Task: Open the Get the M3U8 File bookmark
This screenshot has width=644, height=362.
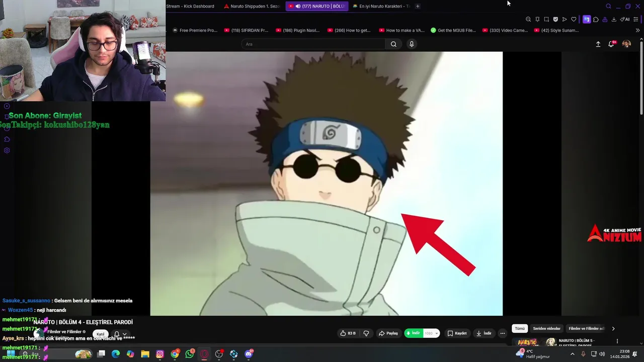Action: point(453,30)
